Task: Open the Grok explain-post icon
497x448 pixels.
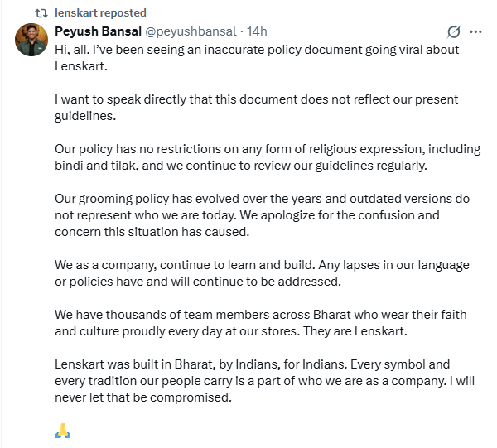Action: 453,31
